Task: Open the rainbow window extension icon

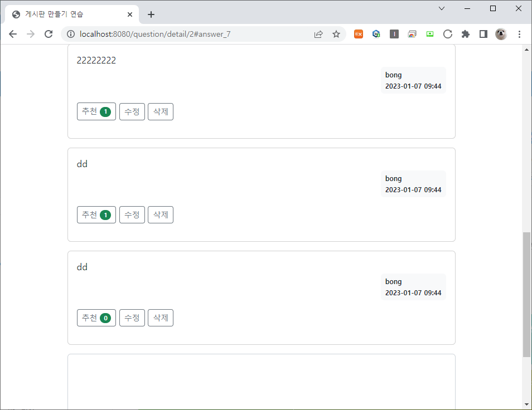Action: click(412, 34)
